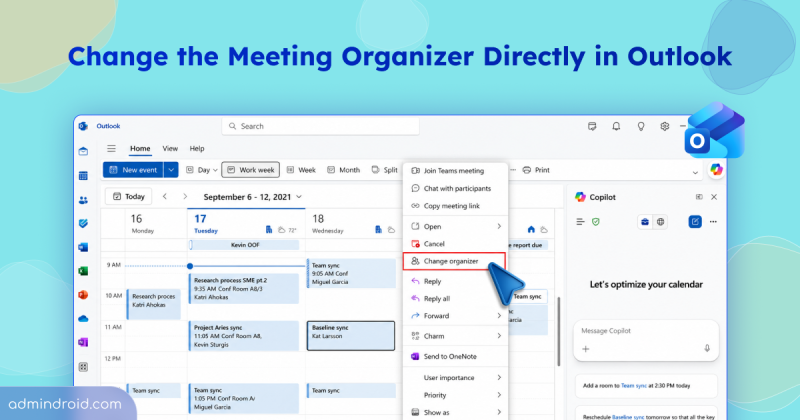This screenshot has height=420, width=800.
Task: Click the Search input field
Action: tap(320, 126)
